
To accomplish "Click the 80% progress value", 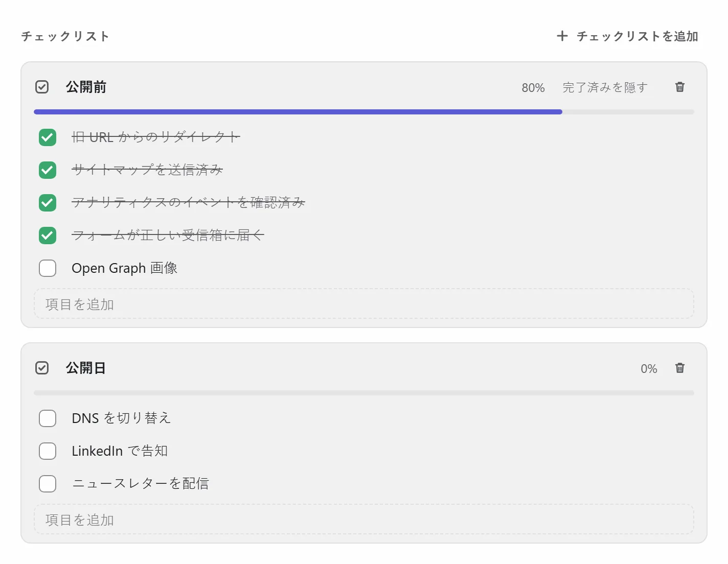I will coord(533,88).
